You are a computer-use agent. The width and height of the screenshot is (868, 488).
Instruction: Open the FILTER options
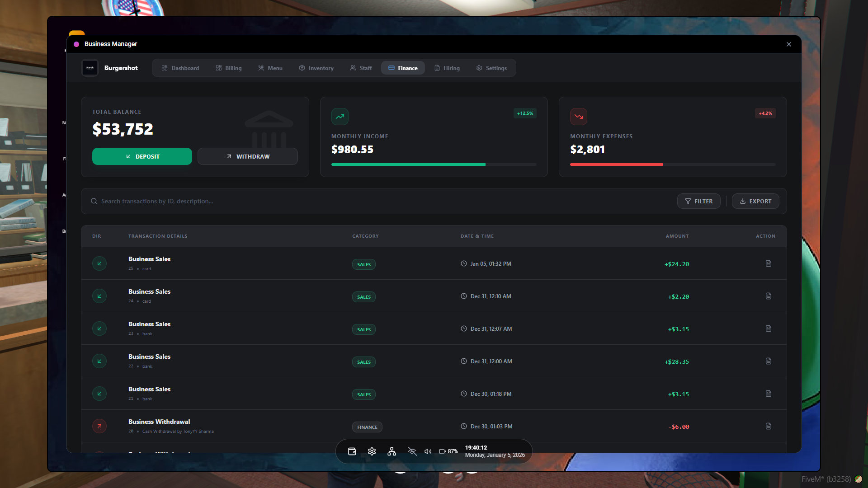698,201
